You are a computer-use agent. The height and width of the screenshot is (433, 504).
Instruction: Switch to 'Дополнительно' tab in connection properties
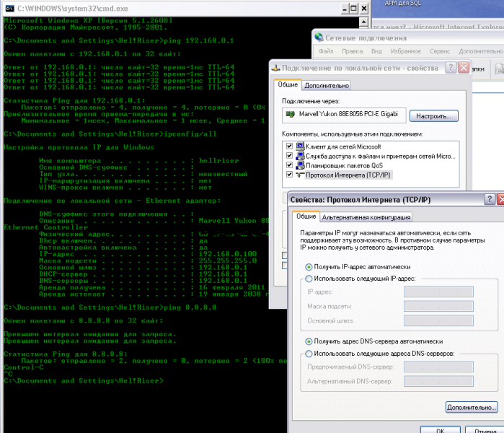(x=327, y=86)
